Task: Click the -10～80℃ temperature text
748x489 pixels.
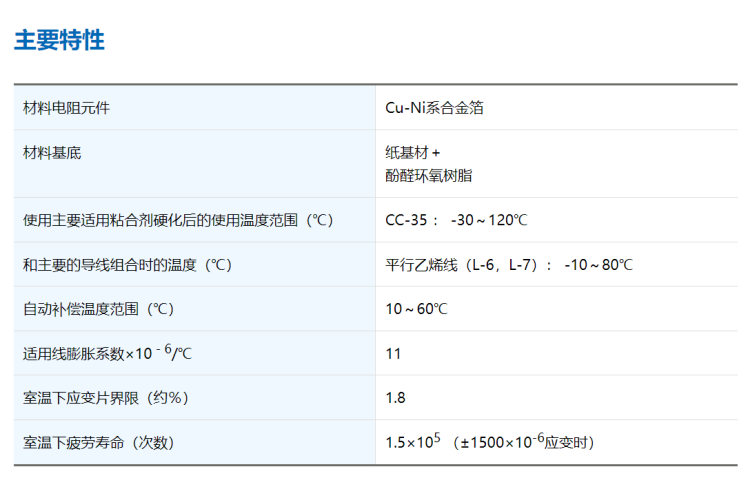Action: [598, 265]
